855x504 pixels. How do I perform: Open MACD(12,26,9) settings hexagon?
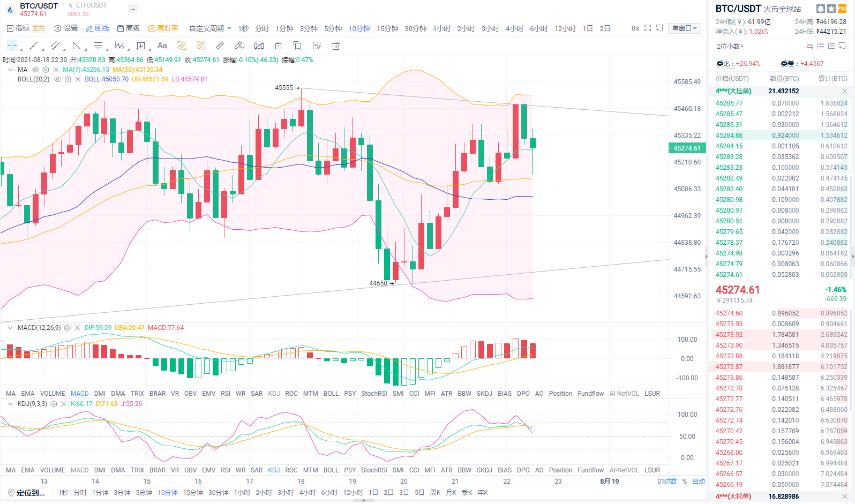(x=67, y=328)
